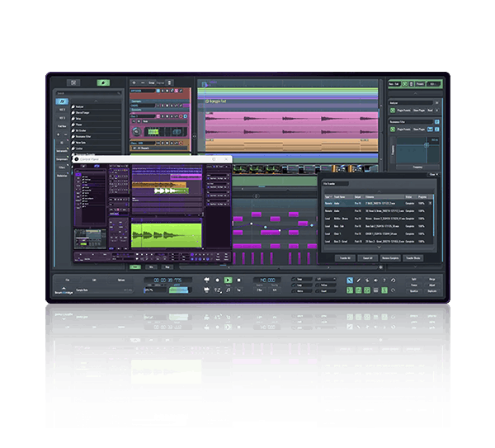
Task: Collapse the right plugin panel with the up chevron
Action: pos(415,93)
